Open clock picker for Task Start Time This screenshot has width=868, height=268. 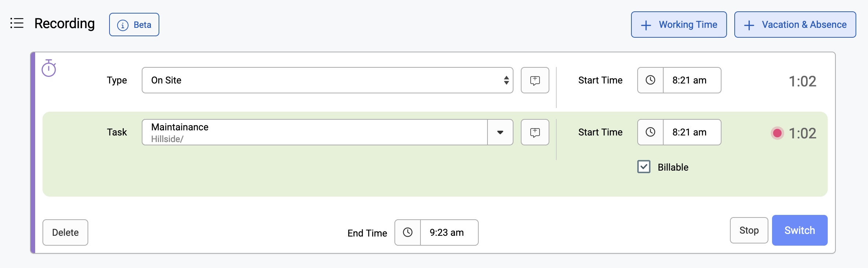[650, 132]
